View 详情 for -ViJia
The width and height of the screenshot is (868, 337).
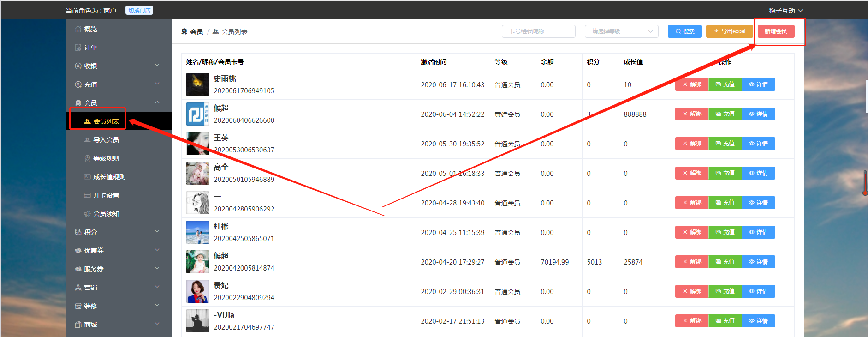point(758,321)
